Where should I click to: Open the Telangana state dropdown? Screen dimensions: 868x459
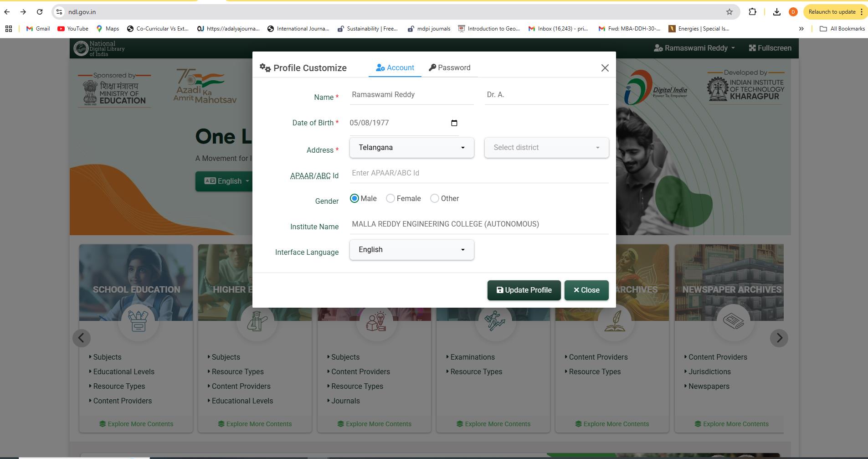(x=411, y=148)
